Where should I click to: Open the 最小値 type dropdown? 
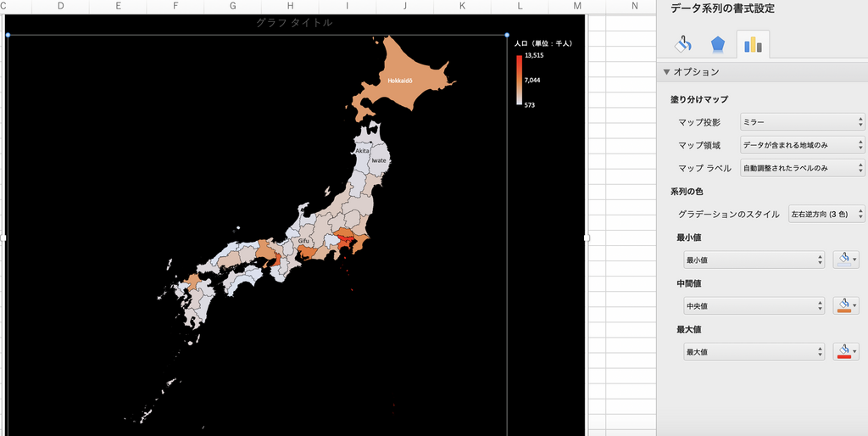[x=754, y=260]
